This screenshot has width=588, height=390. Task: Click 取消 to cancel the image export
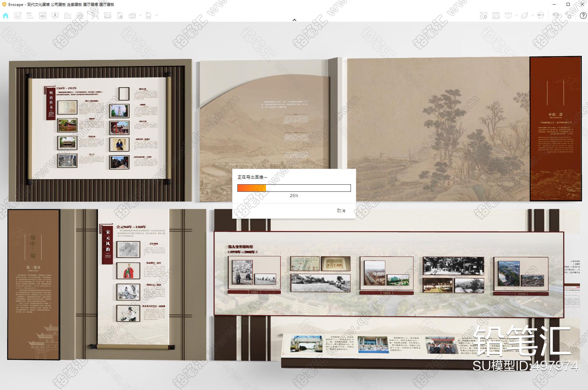[x=341, y=211]
